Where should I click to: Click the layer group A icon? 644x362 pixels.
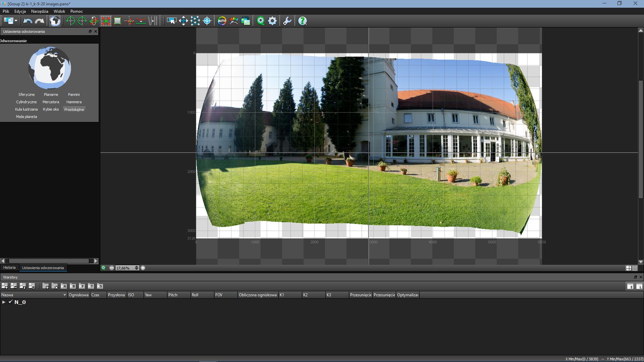64,286
